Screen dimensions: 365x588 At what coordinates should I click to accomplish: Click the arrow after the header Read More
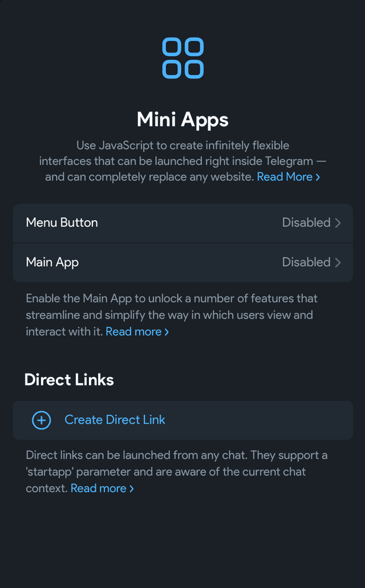(x=318, y=177)
